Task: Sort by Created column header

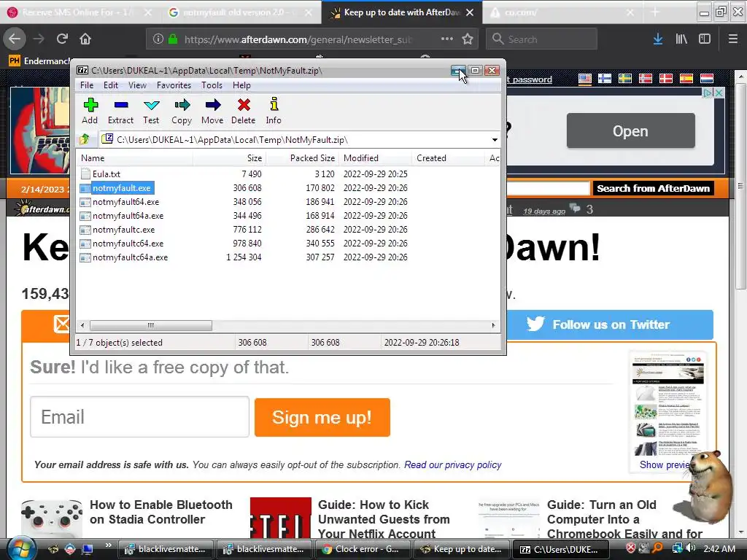Action: (449, 158)
